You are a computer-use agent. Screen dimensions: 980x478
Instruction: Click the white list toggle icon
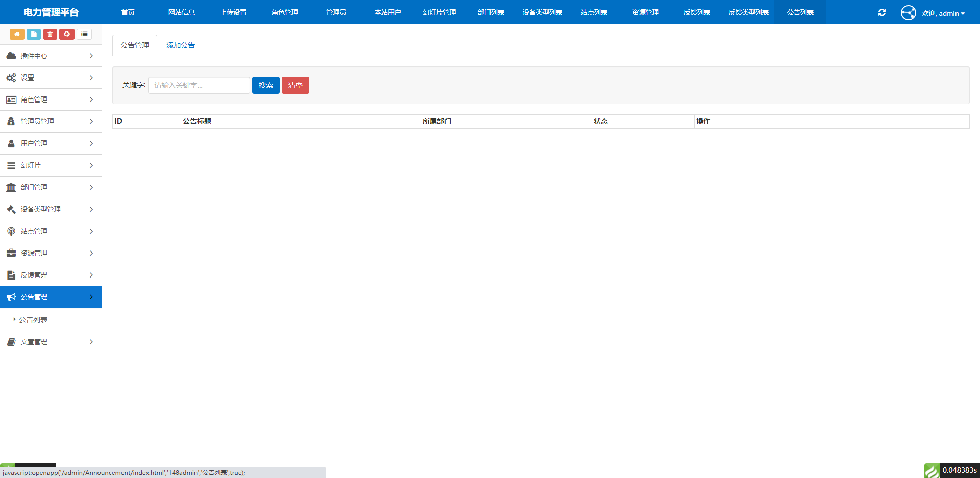[84, 34]
